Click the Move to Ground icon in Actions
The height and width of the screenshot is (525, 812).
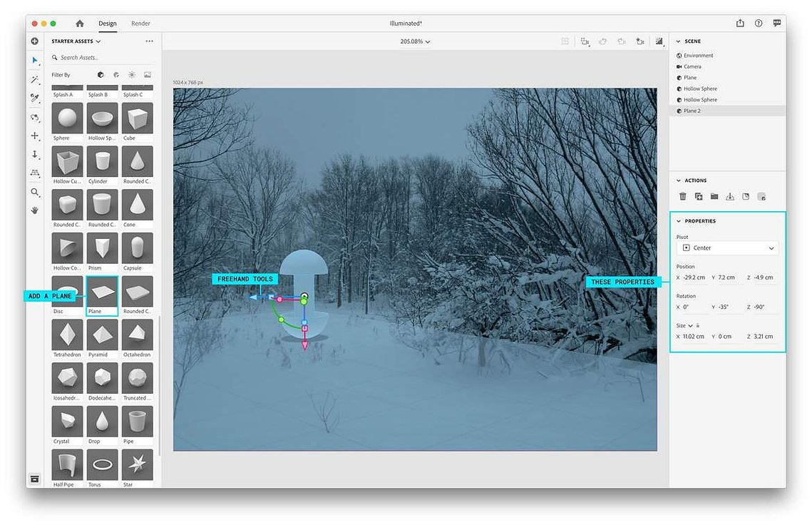pyautogui.click(x=730, y=196)
